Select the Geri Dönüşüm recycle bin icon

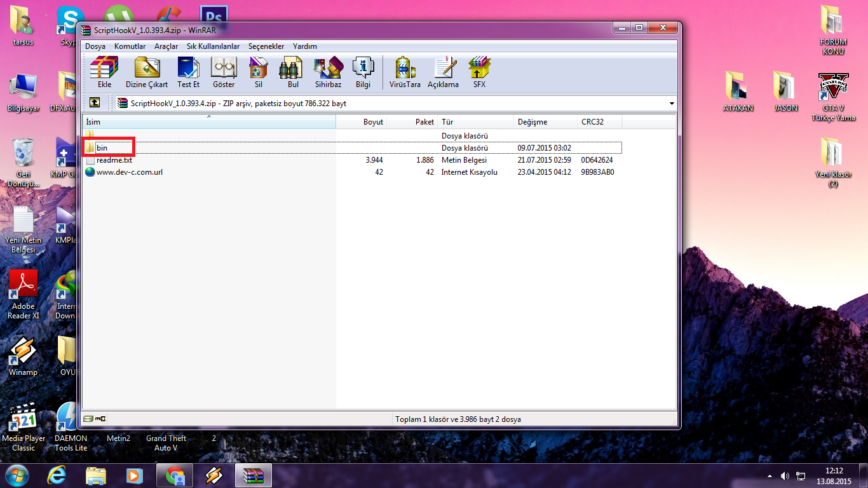pyautogui.click(x=24, y=163)
